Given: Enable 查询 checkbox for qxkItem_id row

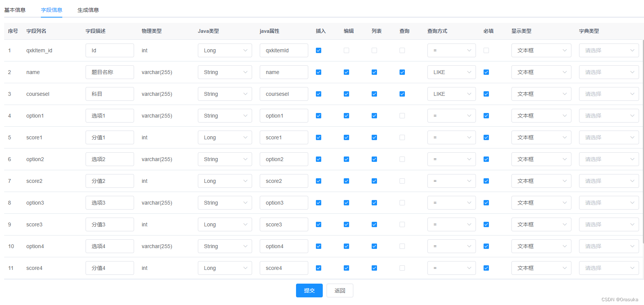Looking at the screenshot, I should tap(402, 50).
